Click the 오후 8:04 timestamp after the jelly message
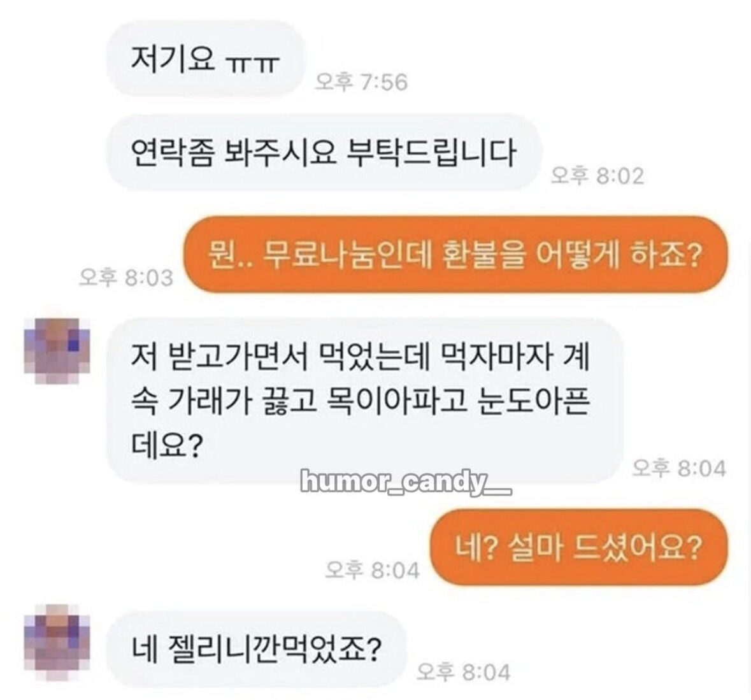 point(463,672)
